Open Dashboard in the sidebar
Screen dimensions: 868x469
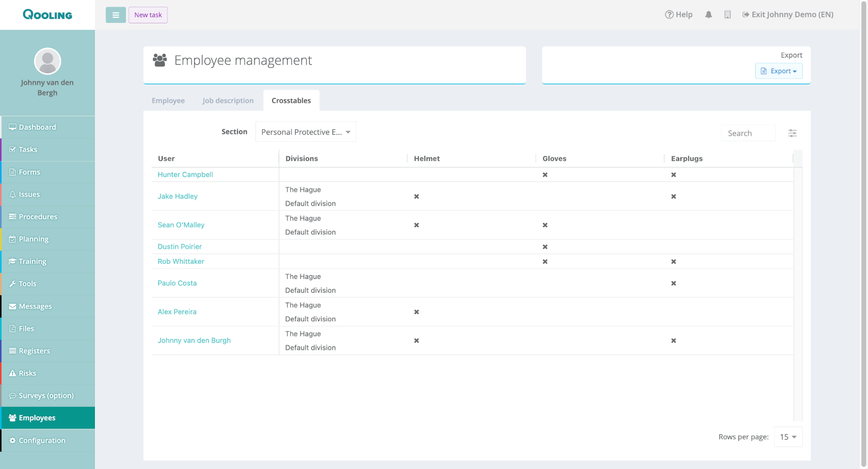pos(48,127)
